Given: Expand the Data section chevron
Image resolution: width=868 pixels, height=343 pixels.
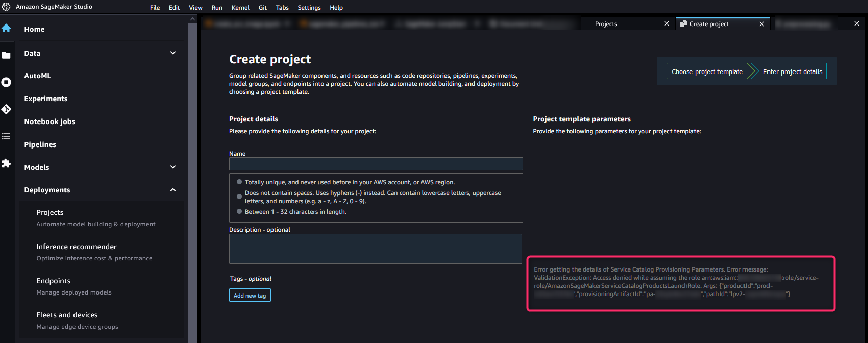Looking at the screenshot, I should tap(173, 53).
